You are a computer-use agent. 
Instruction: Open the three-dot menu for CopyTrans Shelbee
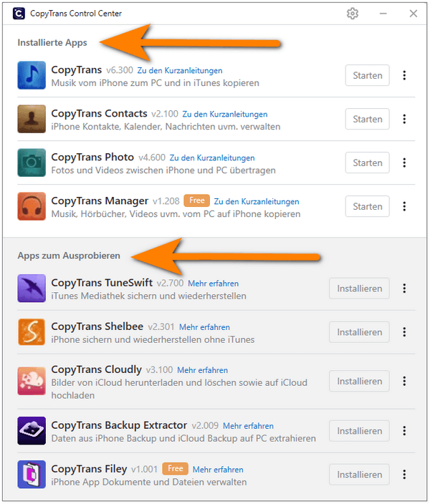click(x=404, y=332)
